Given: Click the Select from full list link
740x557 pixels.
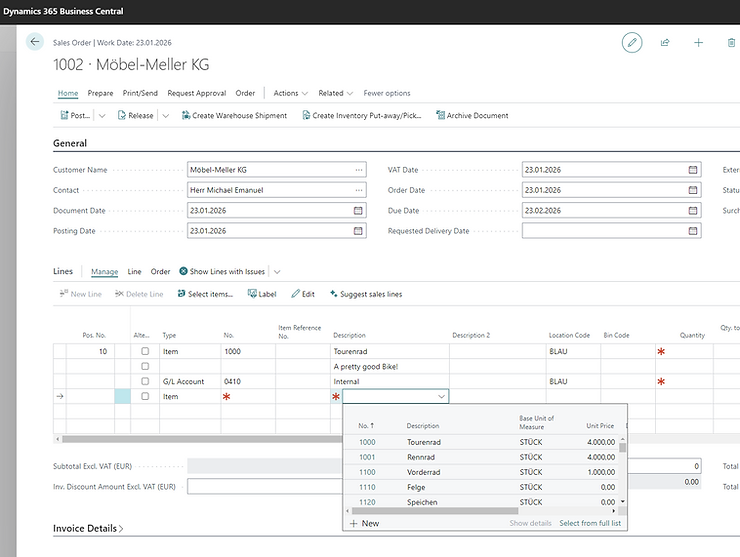Looking at the screenshot, I should click(x=590, y=523).
